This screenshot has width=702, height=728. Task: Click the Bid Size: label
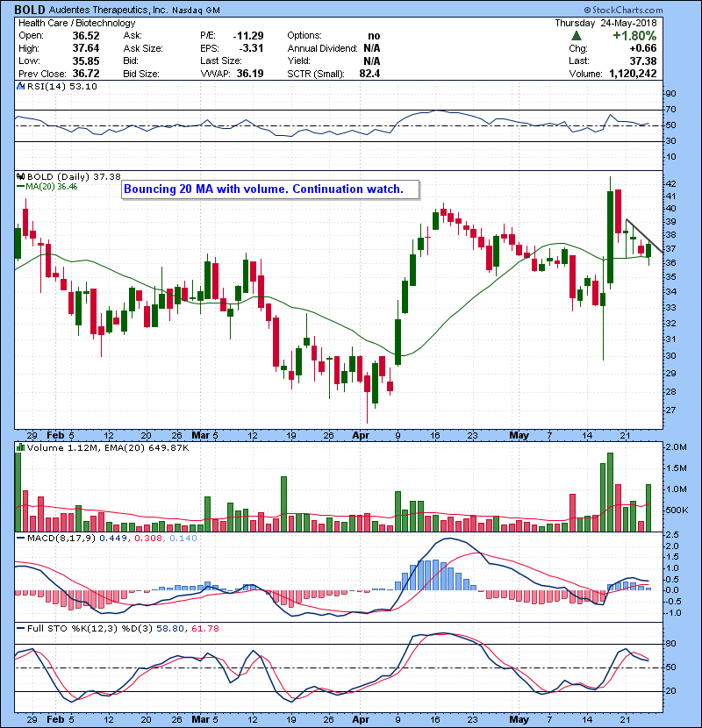click(141, 74)
